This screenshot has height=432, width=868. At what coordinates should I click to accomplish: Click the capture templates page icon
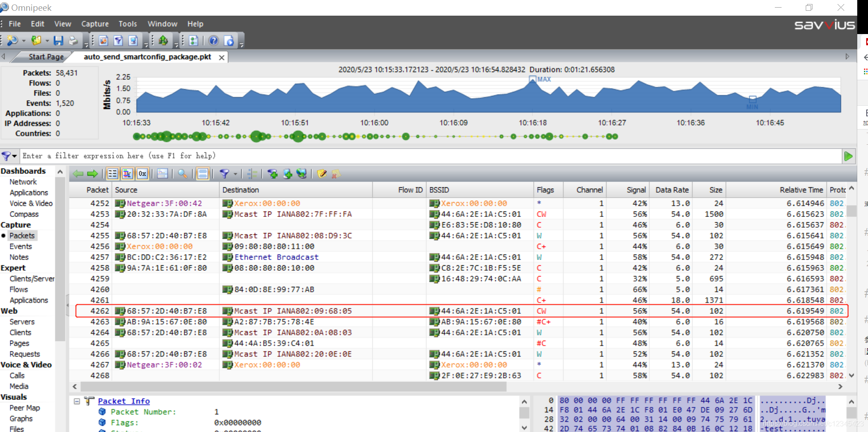[103, 41]
